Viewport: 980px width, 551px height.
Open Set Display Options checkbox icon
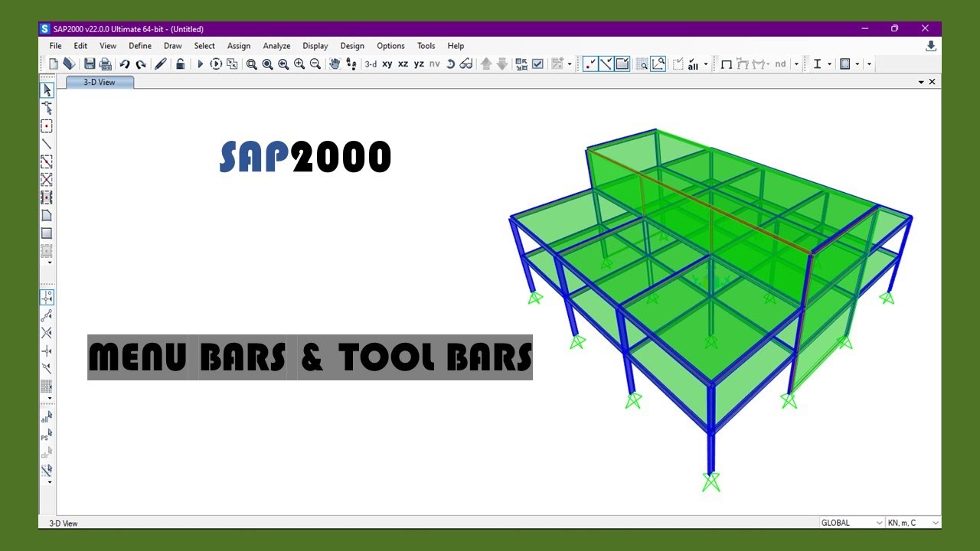click(537, 64)
